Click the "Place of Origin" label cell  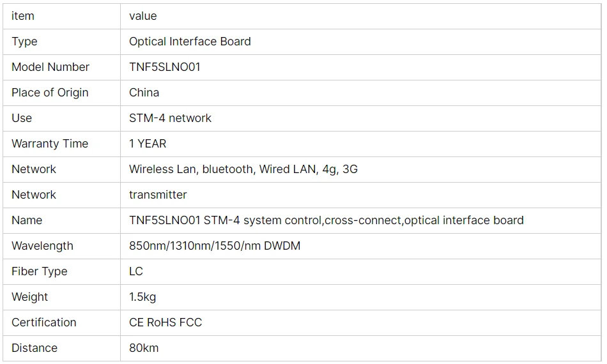click(x=50, y=93)
